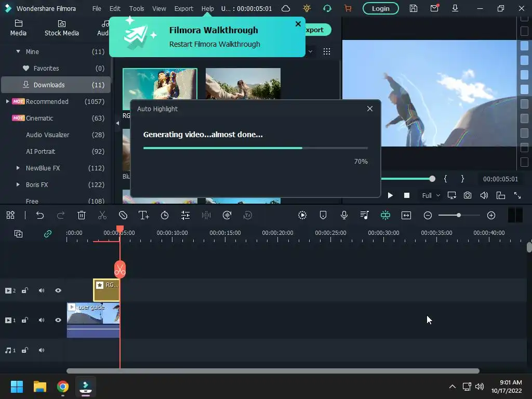Expand the Recommended category

pyautogui.click(x=7, y=101)
